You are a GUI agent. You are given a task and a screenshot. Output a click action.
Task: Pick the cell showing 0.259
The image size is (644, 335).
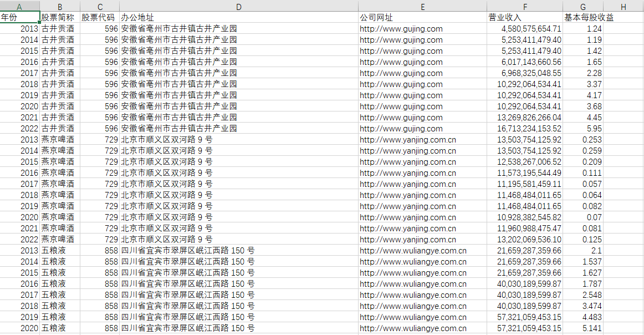(x=583, y=151)
